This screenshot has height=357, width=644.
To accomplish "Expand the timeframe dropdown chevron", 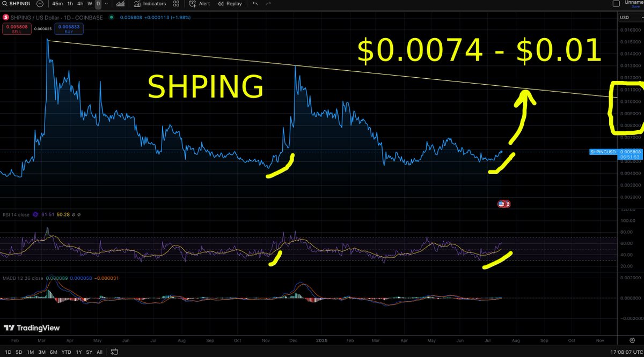I will [107, 4].
